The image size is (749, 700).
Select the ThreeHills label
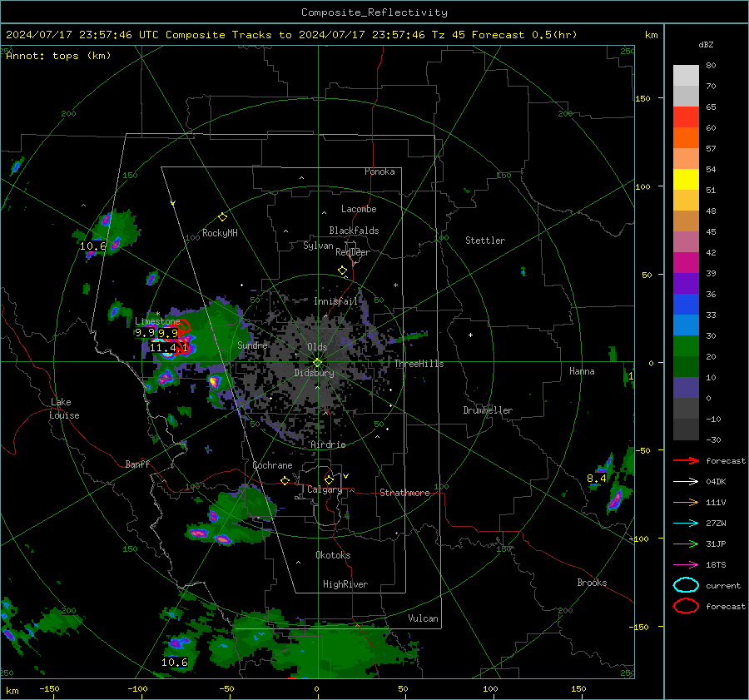point(419,364)
